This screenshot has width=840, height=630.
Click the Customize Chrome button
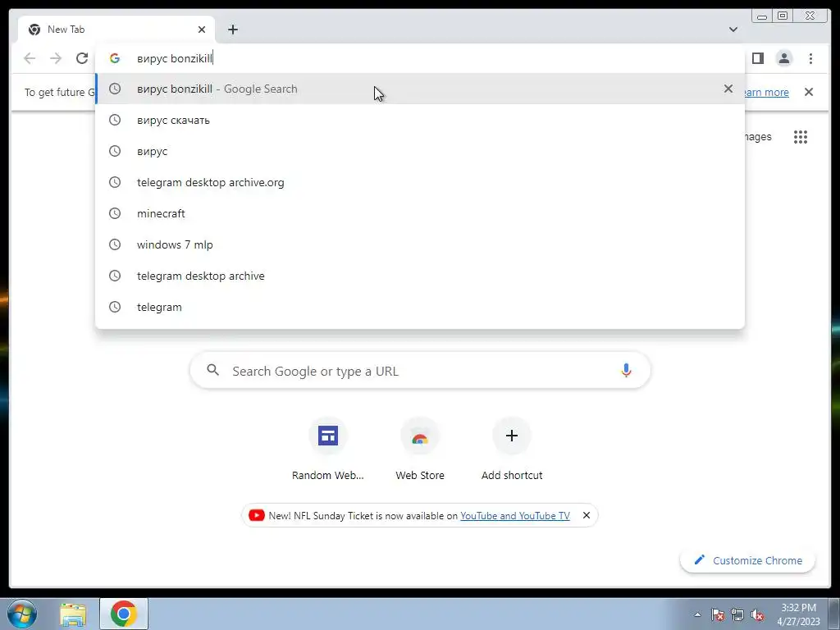point(748,560)
